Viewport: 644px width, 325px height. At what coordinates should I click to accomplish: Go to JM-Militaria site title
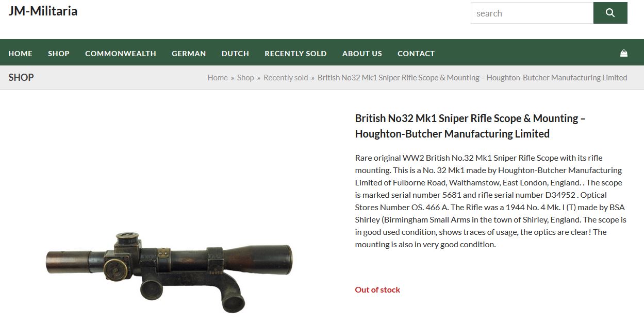click(x=43, y=11)
